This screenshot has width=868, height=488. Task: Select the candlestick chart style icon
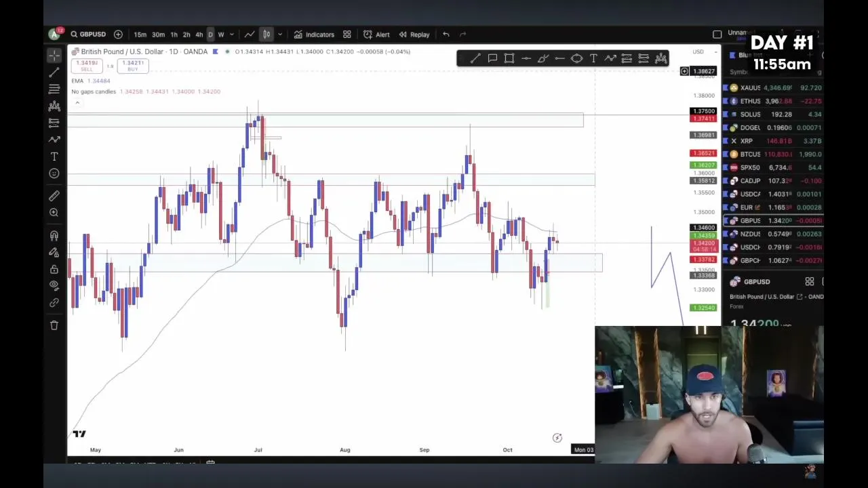point(267,35)
